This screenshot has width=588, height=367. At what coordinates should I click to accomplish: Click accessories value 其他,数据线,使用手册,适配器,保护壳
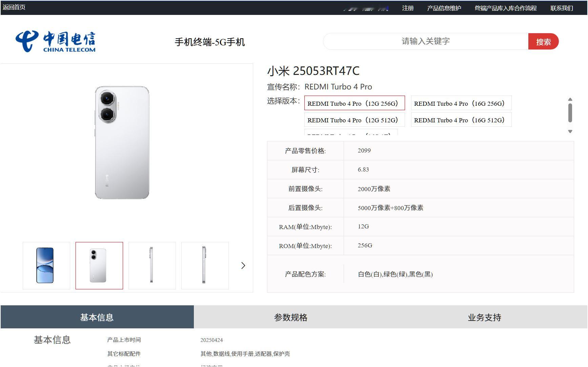click(x=245, y=354)
